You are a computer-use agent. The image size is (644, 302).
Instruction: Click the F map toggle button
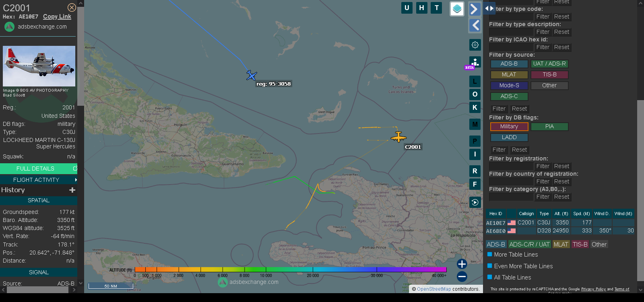click(475, 184)
